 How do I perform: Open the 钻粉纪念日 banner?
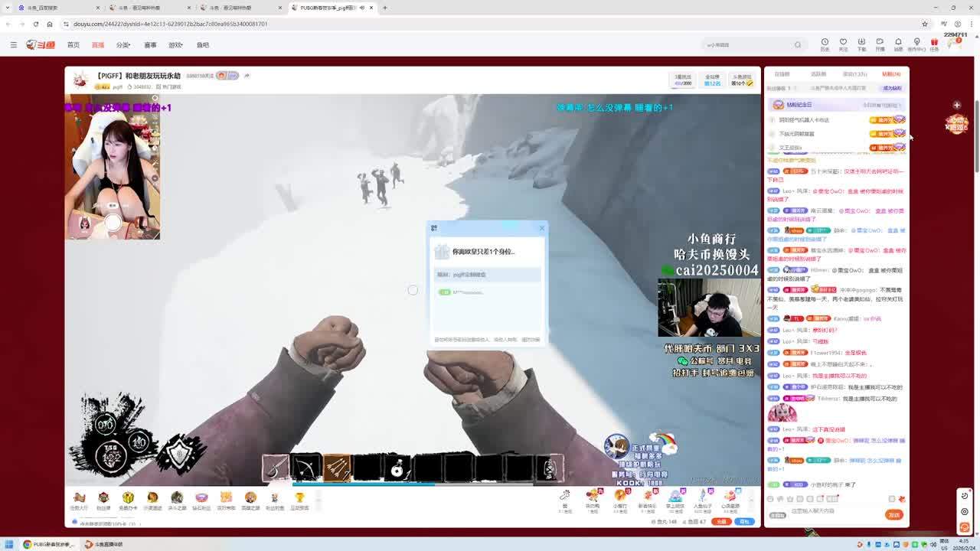837,105
